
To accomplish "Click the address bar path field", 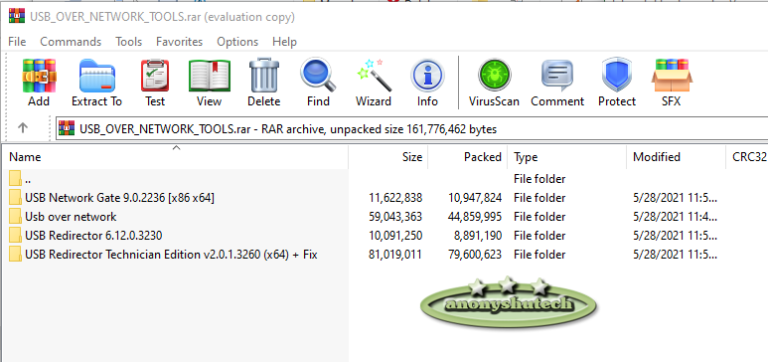I will coord(411,129).
